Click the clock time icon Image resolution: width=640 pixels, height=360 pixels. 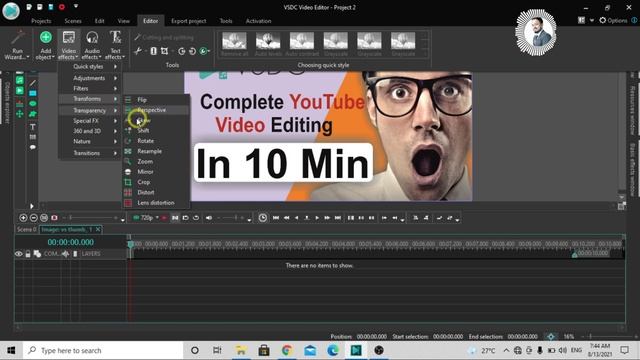262,218
